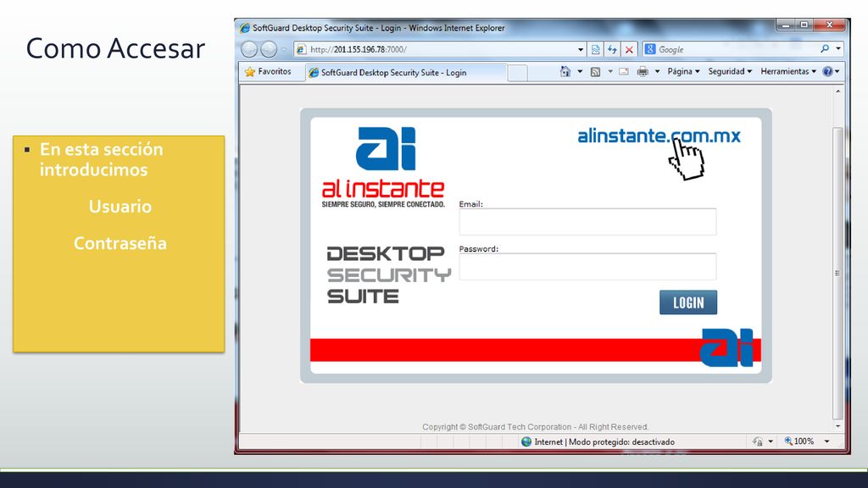
Task: Click the Internet Explorer icon in title bar
Action: pyautogui.click(x=245, y=28)
